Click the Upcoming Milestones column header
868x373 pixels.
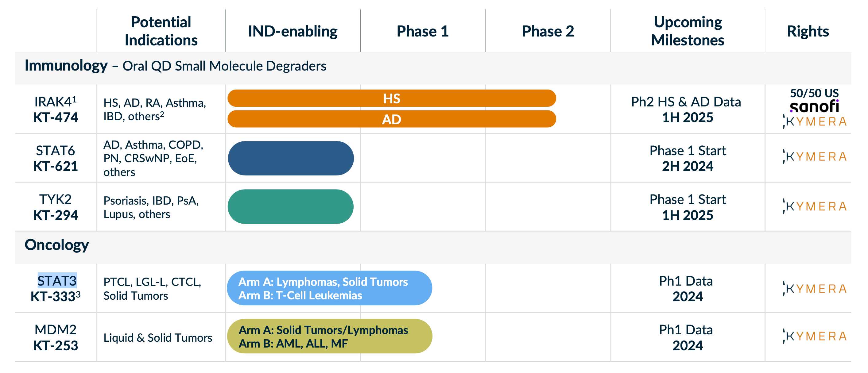[x=688, y=31]
